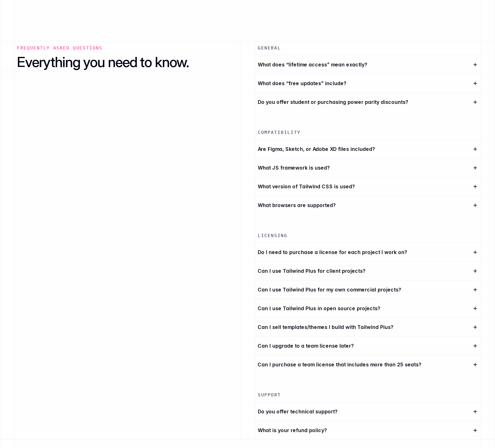
Task: Click the "What JS framework is used?" text
Action: 294,168
